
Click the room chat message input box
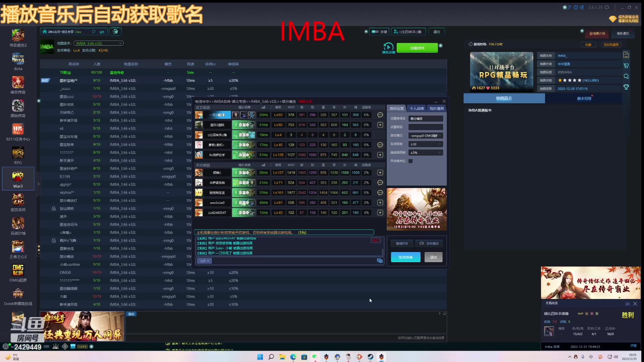(x=294, y=261)
